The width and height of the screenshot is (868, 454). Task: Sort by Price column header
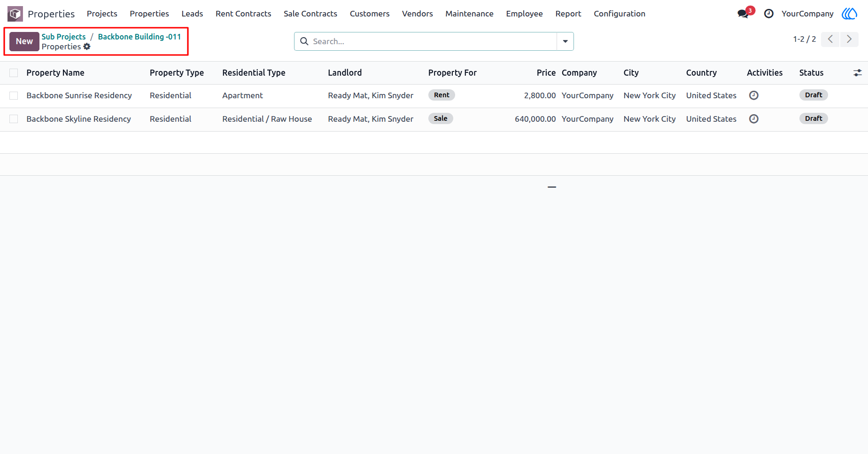click(546, 73)
